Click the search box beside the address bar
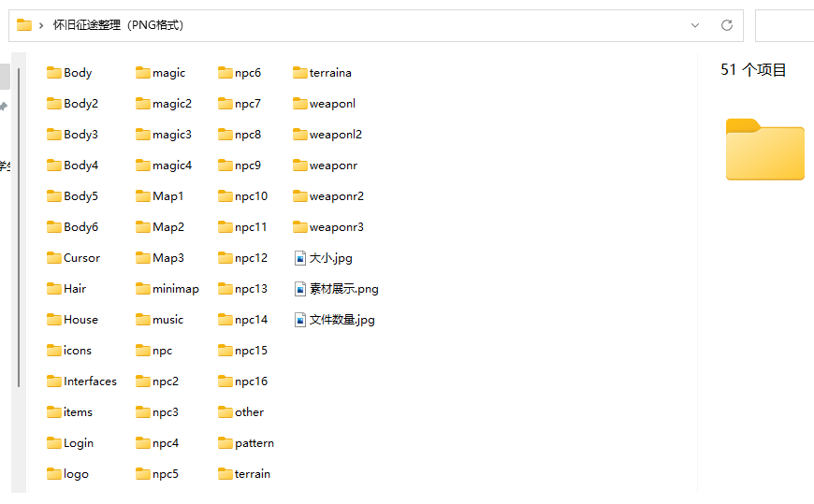 [784, 25]
